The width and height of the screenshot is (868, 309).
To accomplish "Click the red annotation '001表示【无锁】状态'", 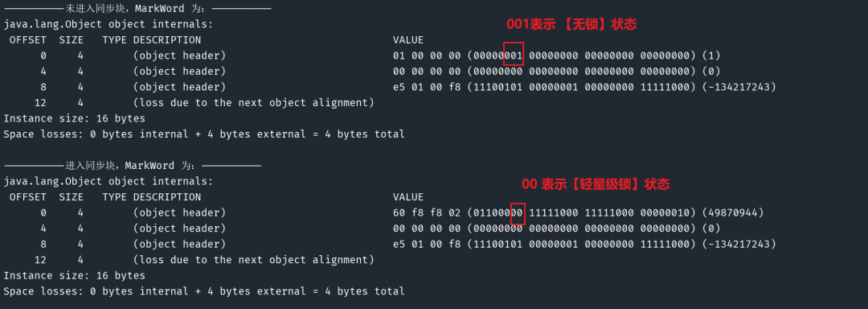I will coord(572,24).
